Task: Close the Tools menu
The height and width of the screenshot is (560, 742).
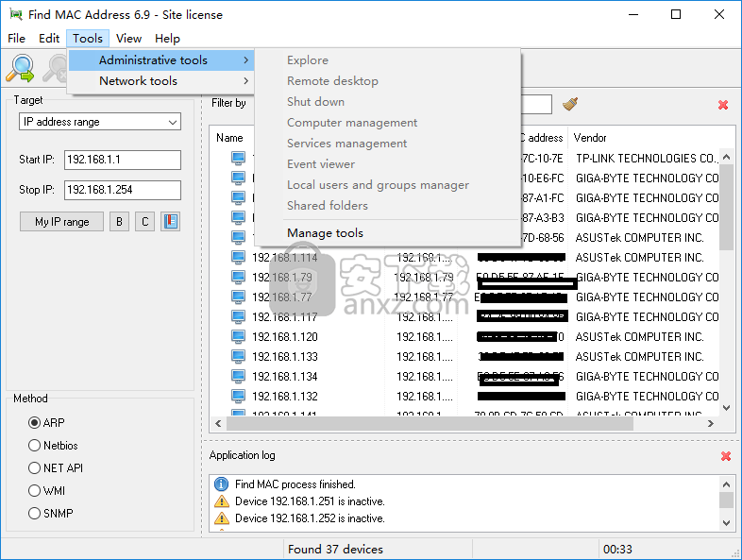Action: (x=88, y=39)
